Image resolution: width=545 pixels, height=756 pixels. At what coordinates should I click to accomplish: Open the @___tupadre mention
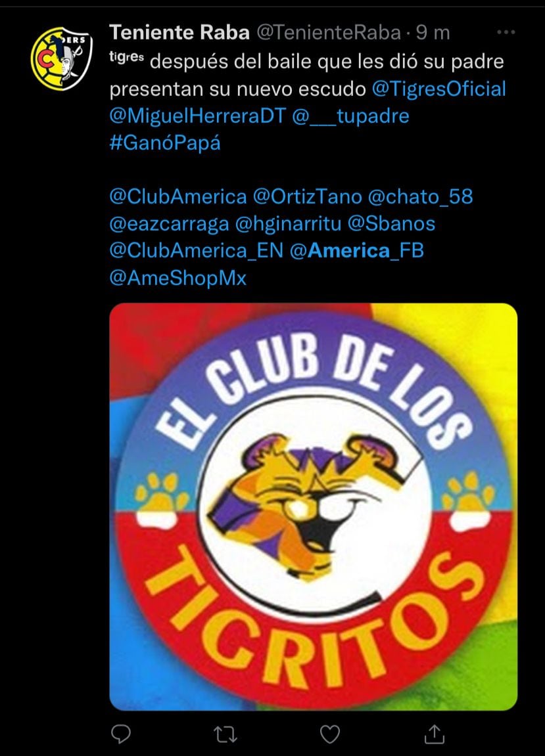pos(350,116)
